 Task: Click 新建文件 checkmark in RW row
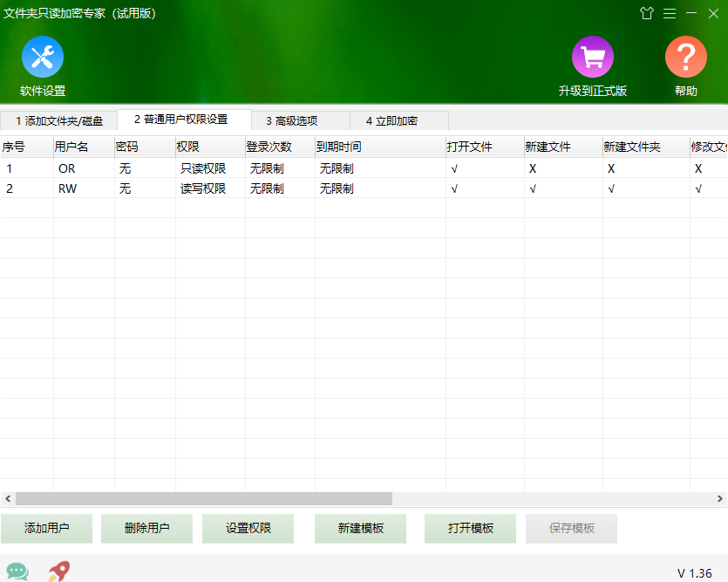533,189
